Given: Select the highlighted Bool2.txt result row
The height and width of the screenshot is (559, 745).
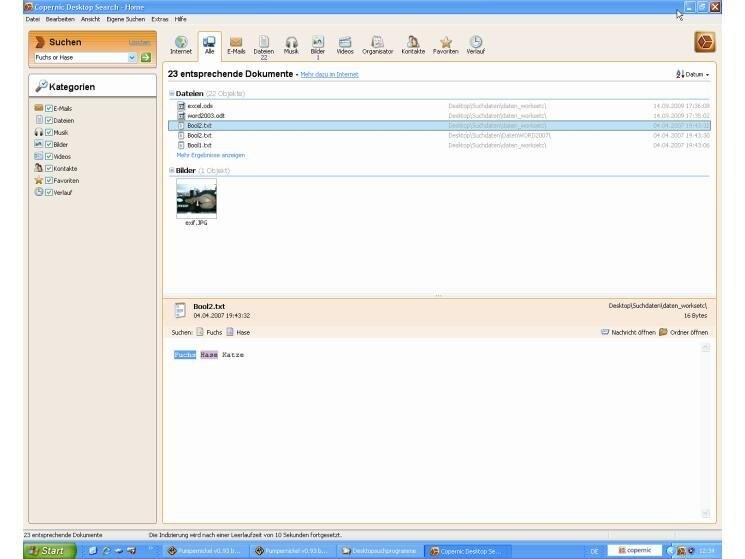Looking at the screenshot, I should [x=439, y=126].
